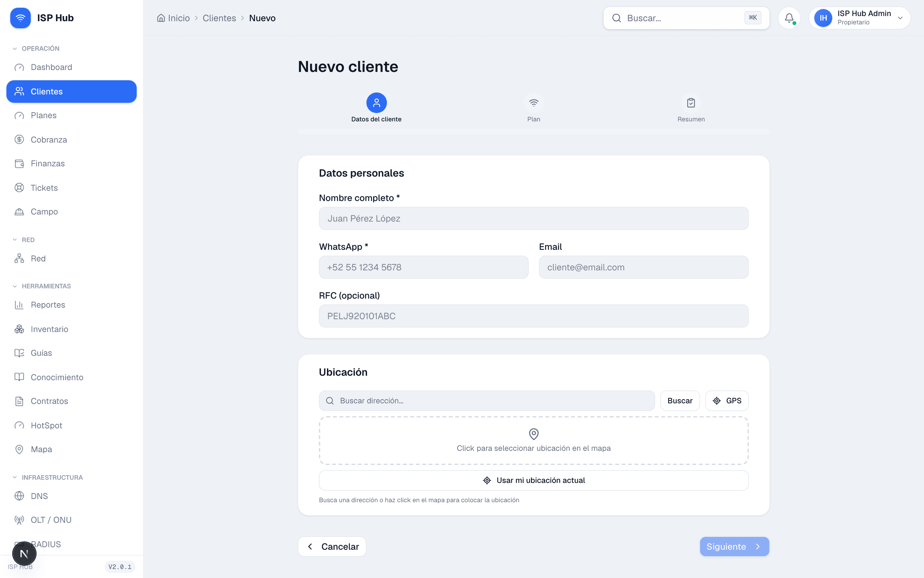Click the V2.0.1 version badge
Image resolution: width=924 pixels, height=578 pixels.
point(120,566)
